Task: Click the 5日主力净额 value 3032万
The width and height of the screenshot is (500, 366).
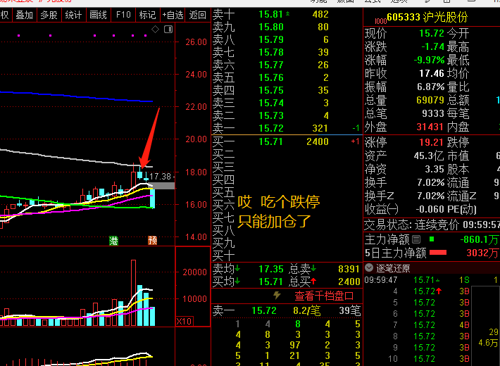Action: point(482,253)
